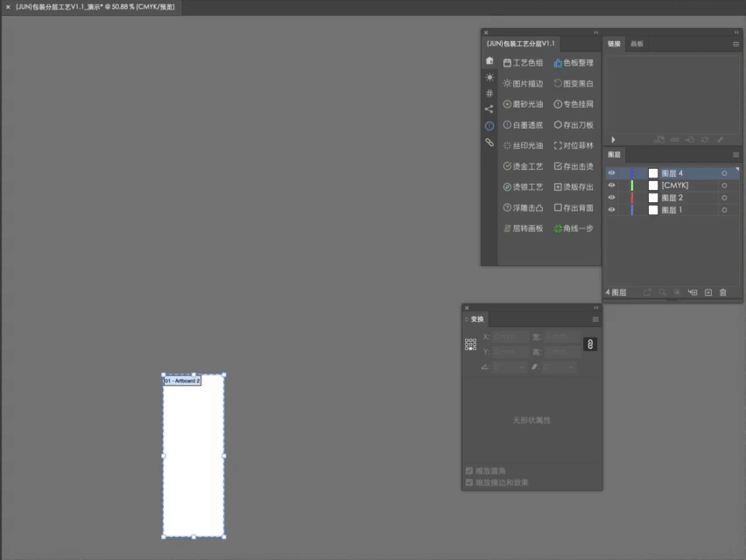
Task: Switch to the 画板 tab
Action: click(637, 44)
